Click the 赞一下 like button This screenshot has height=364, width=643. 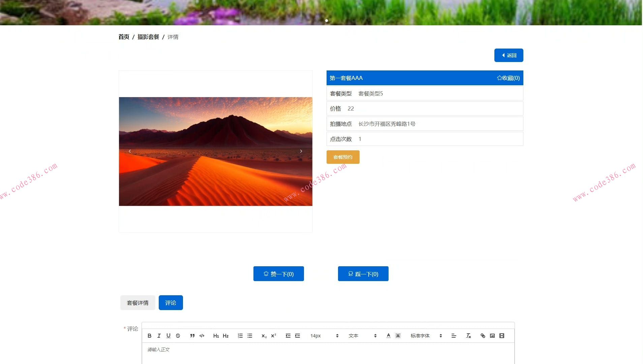[x=278, y=274]
